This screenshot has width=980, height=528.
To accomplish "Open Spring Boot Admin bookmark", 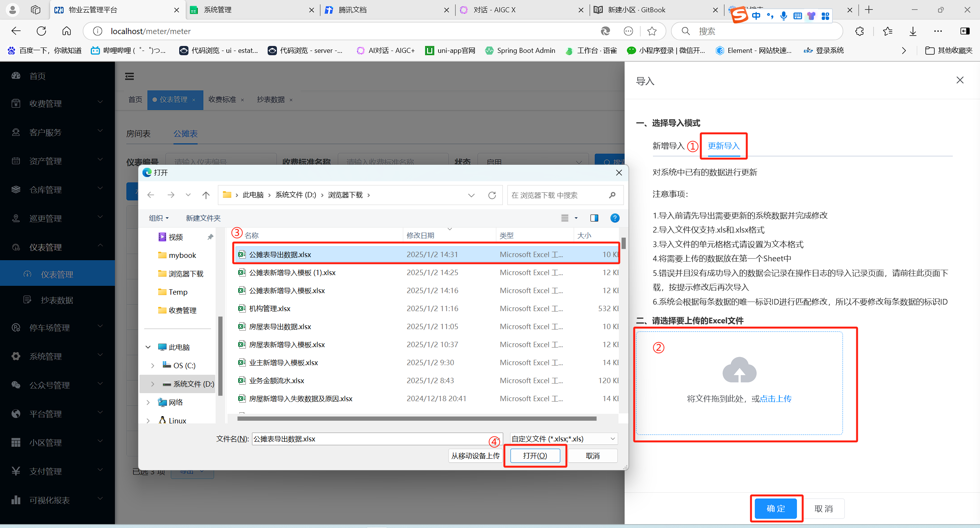I will 520,51.
